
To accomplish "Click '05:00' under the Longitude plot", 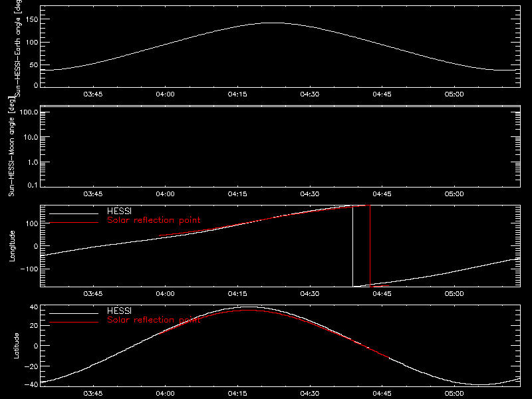I will pos(454,293).
